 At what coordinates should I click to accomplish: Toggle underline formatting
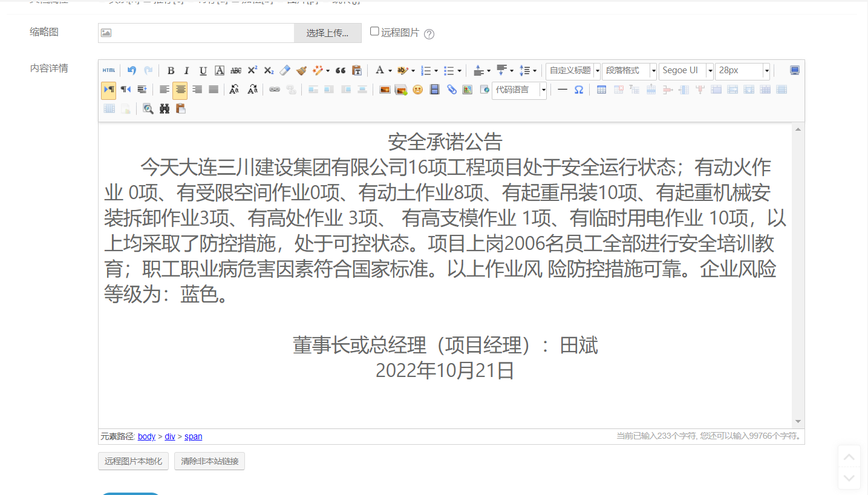203,71
